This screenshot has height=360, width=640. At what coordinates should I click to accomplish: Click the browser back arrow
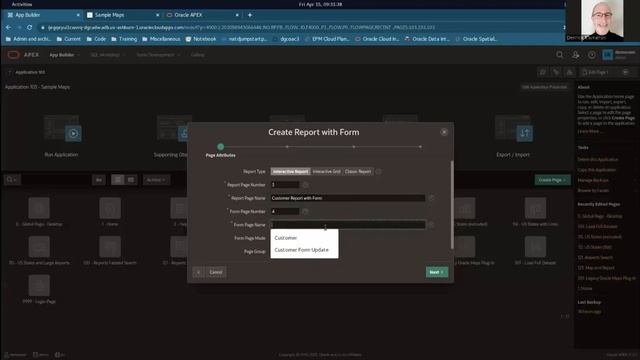(9, 27)
